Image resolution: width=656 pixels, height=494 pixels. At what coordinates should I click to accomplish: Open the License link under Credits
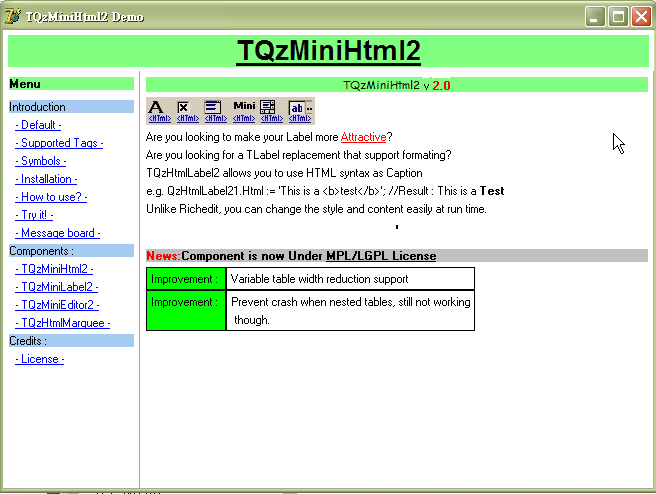click(x=40, y=359)
